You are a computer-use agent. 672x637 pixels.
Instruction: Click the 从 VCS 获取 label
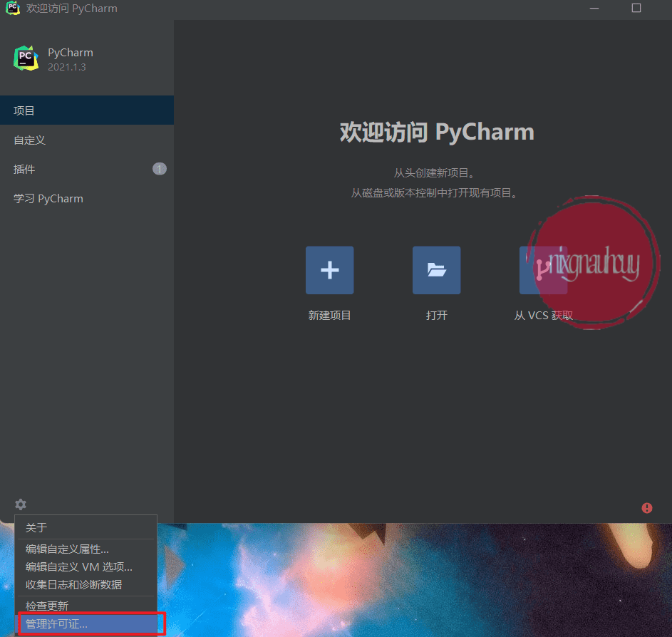(544, 315)
